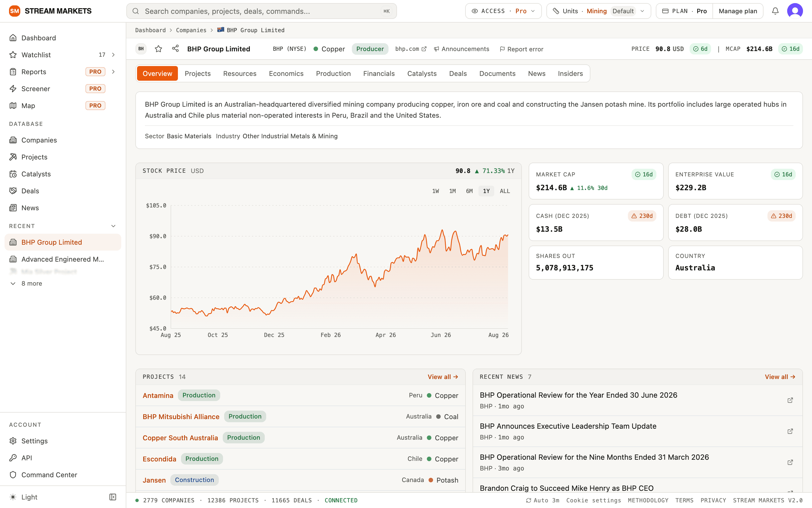Switch to the Projects tab
The height and width of the screenshot is (508, 812).
pos(198,74)
